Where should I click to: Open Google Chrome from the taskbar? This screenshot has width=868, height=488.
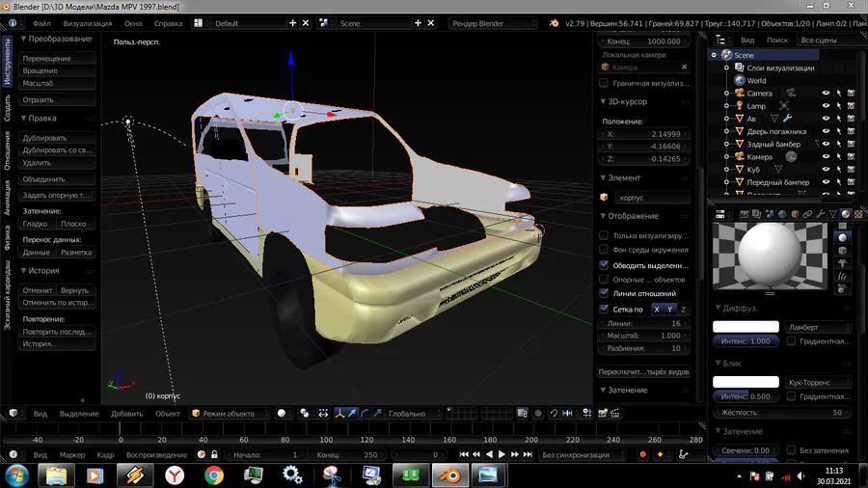[214, 475]
